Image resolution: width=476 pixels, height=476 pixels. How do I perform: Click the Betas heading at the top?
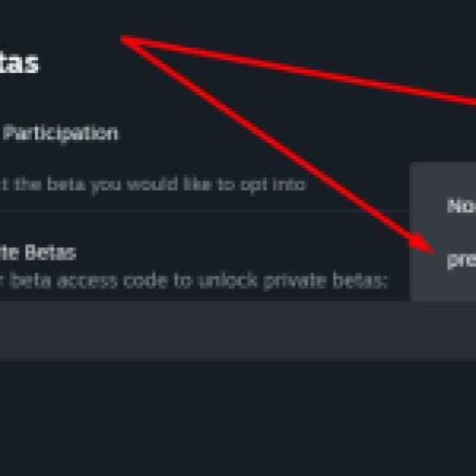click(21, 63)
